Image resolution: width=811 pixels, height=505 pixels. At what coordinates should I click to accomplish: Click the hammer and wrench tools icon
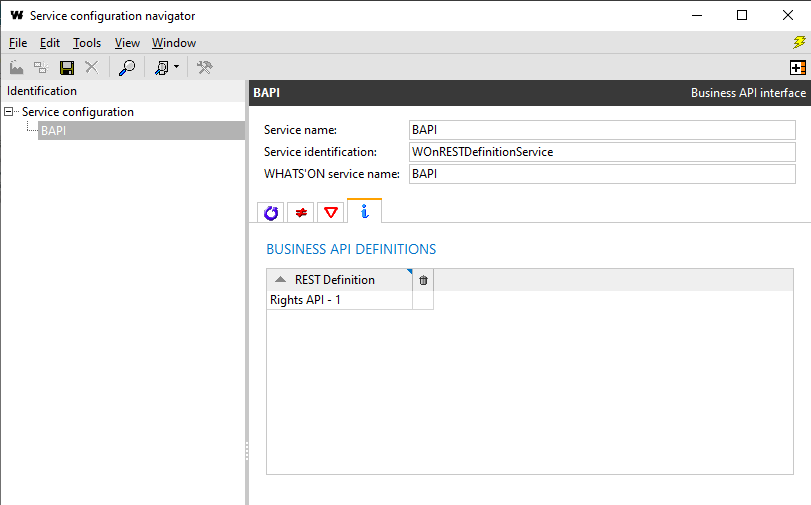point(205,67)
